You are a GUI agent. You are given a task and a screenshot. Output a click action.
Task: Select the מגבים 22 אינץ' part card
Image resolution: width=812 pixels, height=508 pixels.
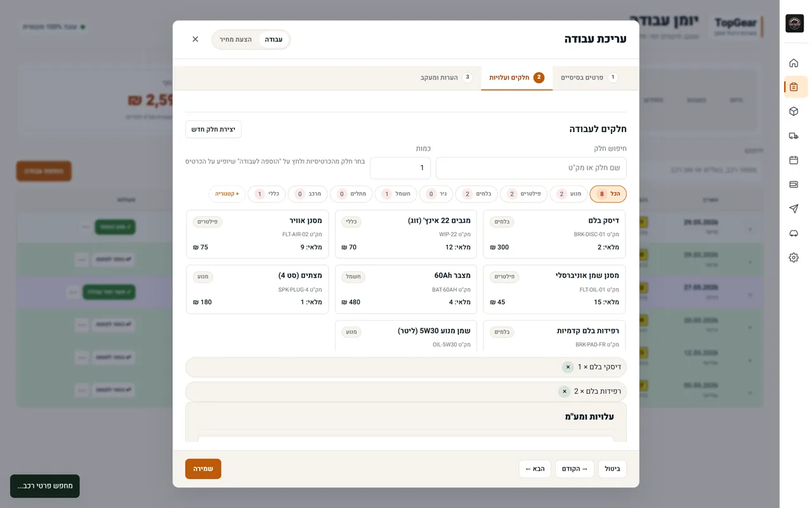click(406, 234)
